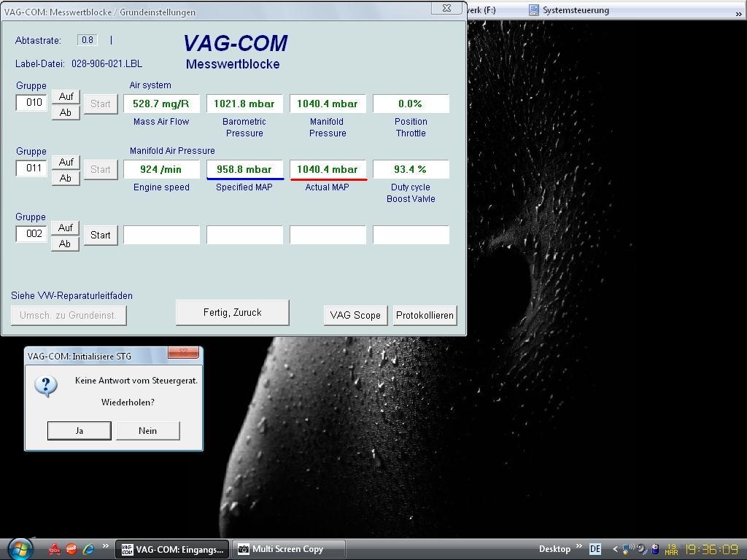Launch the red Adobe quick launch icon

pyautogui.click(x=55, y=549)
